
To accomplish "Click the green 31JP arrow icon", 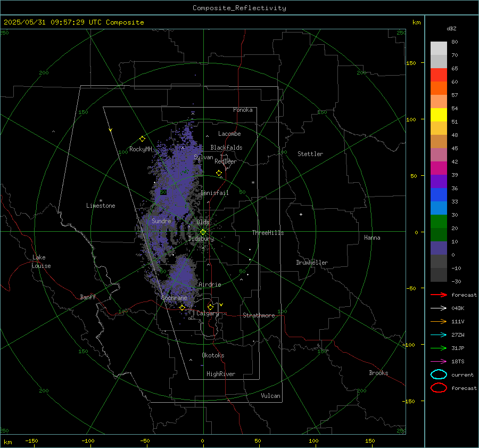I will (439, 348).
